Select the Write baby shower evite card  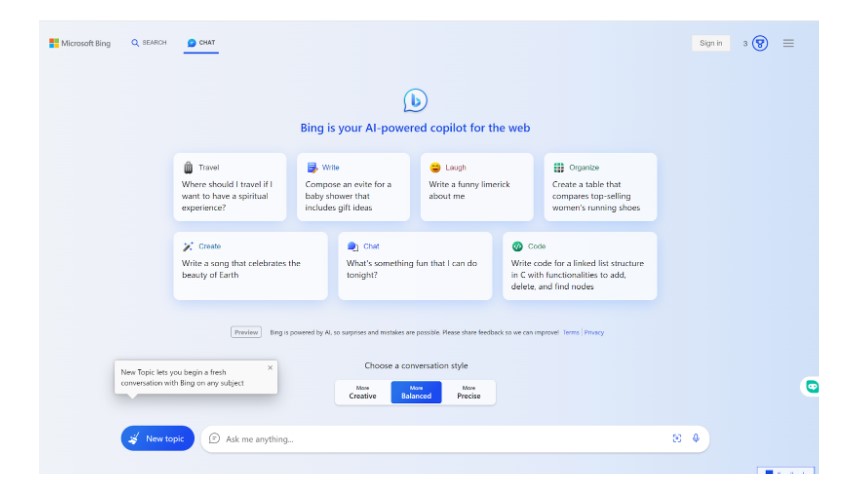coord(353,187)
